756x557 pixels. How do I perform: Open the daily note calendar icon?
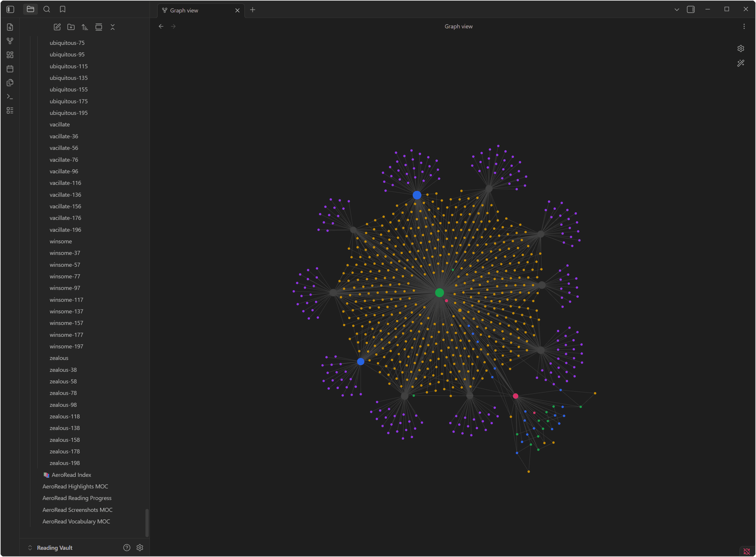click(x=10, y=69)
